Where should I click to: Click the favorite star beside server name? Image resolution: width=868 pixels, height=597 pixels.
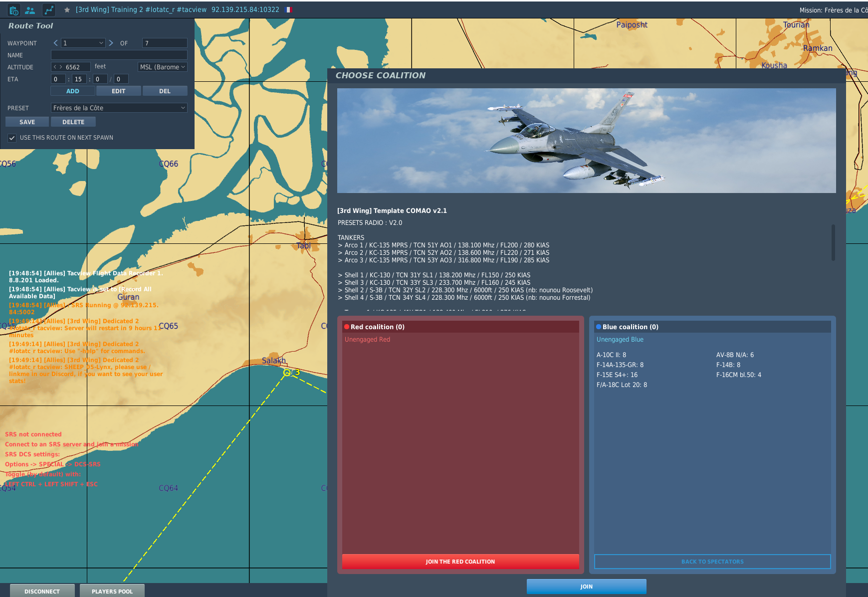pos(67,10)
